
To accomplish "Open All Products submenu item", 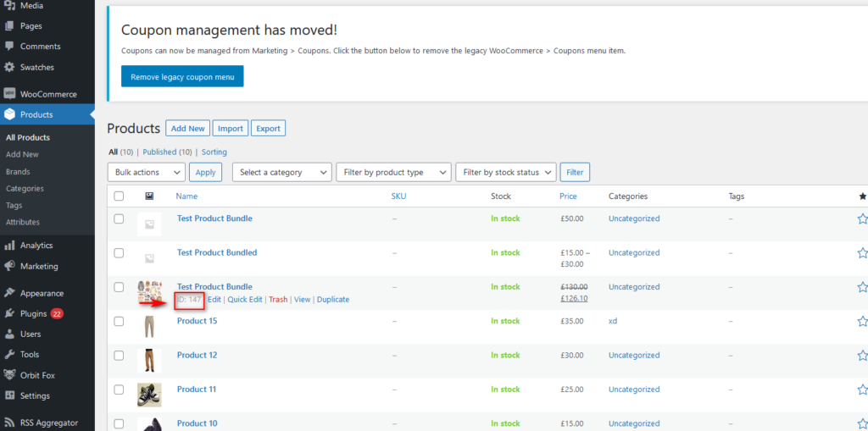I will (28, 137).
